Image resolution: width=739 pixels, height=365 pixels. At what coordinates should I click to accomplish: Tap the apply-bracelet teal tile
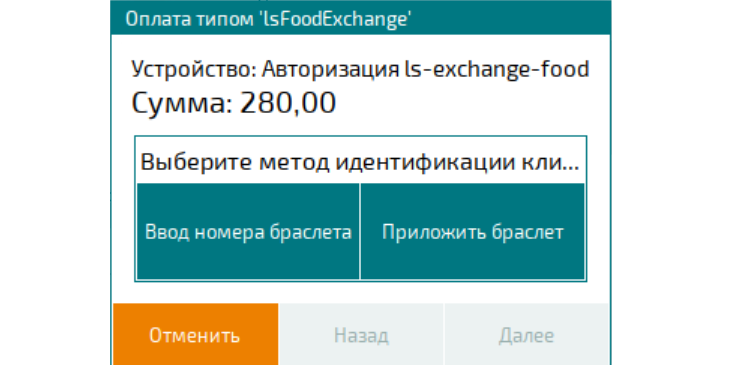click(x=472, y=232)
